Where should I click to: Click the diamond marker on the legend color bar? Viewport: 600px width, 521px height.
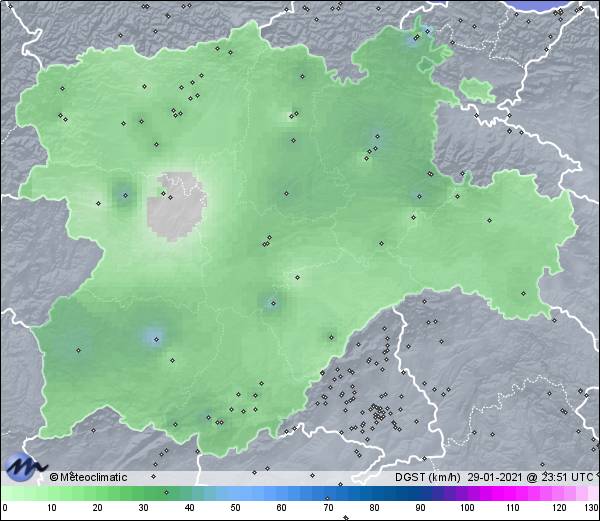166,492
